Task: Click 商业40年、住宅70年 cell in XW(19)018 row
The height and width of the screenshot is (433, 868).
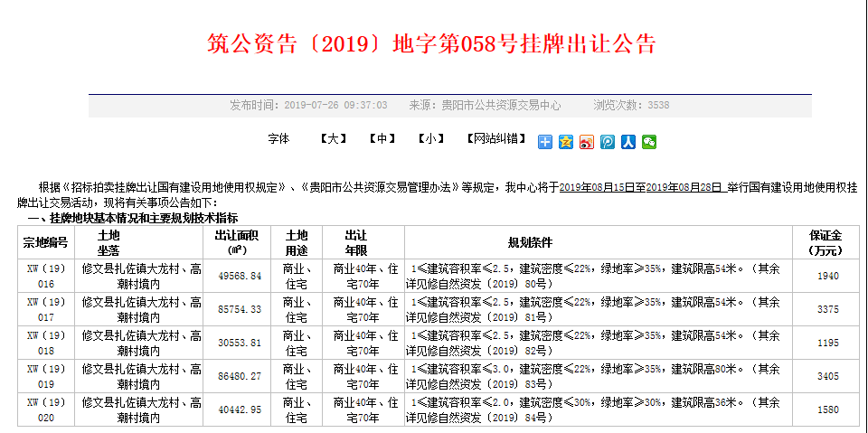Action: coord(365,343)
